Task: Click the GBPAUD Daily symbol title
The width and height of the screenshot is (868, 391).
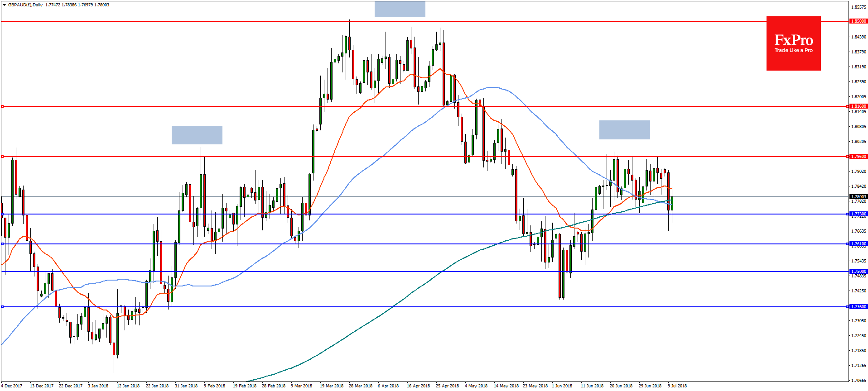Action: [25, 5]
